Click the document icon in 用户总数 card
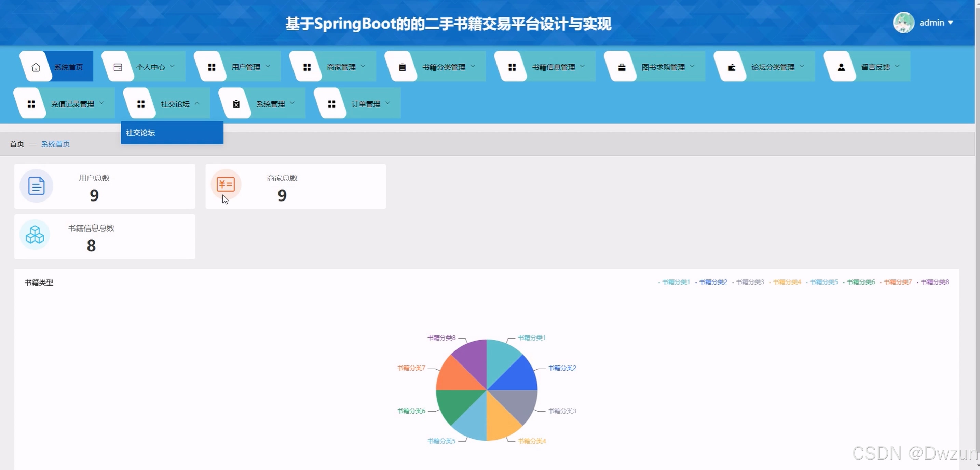The width and height of the screenshot is (980, 470). [x=37, y=186]
